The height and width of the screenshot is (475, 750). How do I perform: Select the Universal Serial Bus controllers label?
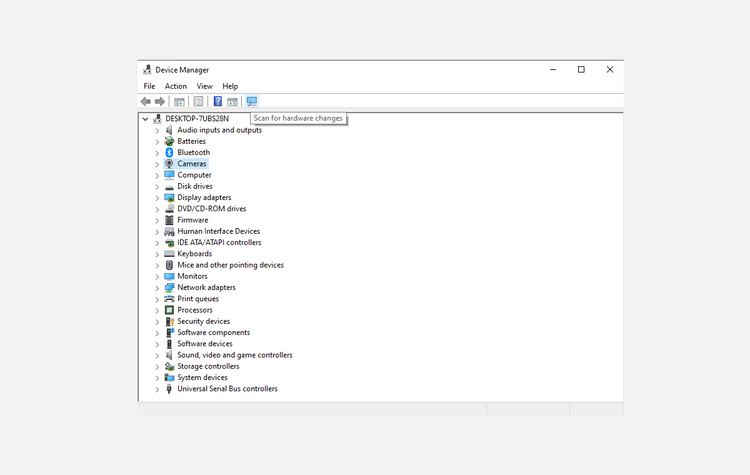click(227, 388)
